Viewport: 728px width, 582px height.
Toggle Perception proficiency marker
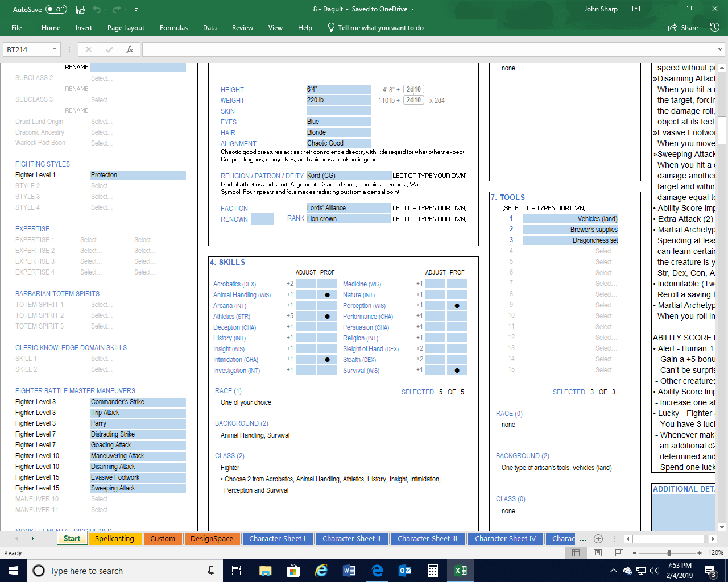[457, 306]
